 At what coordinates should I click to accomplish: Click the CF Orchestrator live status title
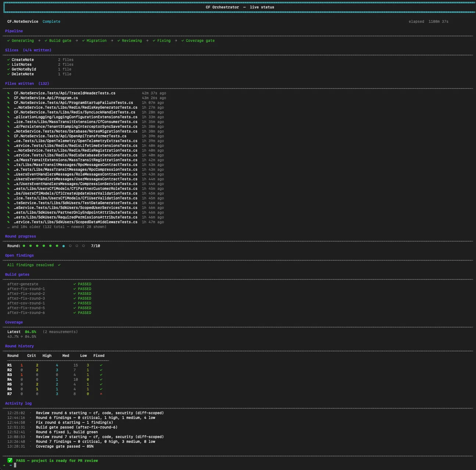(x=240, y=7)
